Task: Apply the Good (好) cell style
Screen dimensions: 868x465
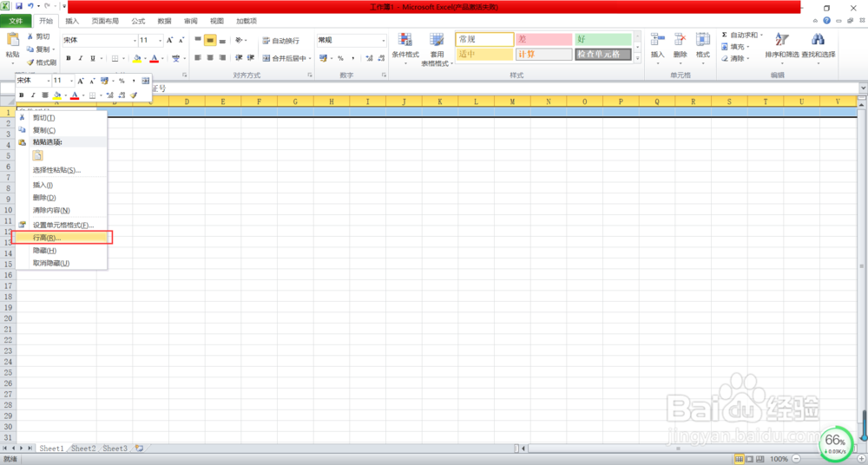Action: click(x=603, y=39)
